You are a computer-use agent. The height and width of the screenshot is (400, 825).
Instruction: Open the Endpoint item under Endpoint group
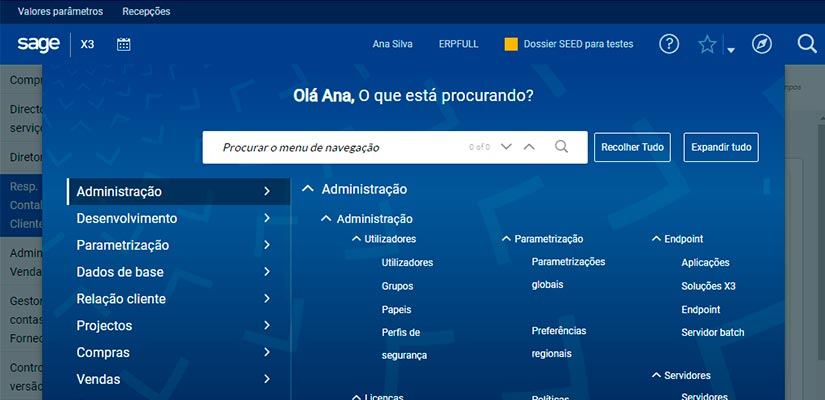tap(701, 309)
